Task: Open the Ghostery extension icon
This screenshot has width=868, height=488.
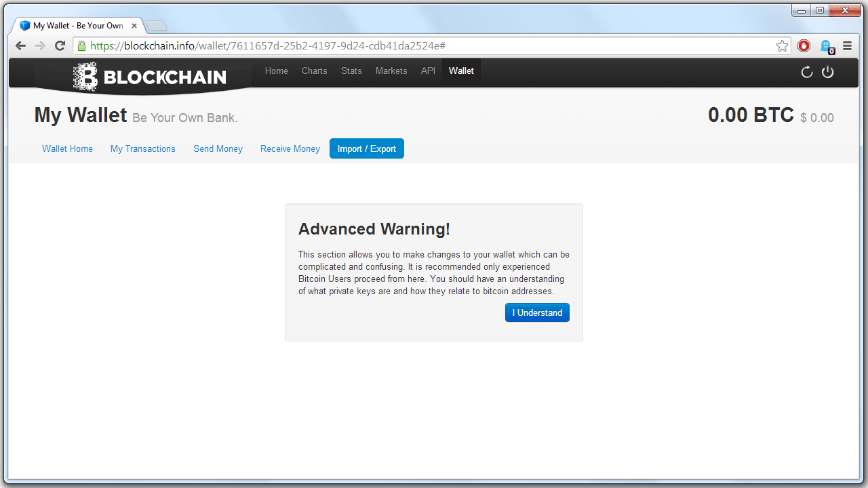Action: (826, 46)
